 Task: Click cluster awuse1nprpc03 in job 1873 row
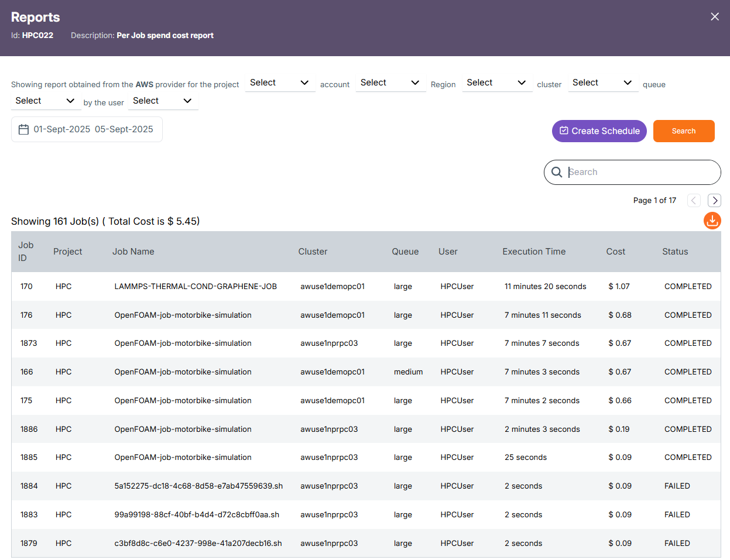(x=329, y=343)
